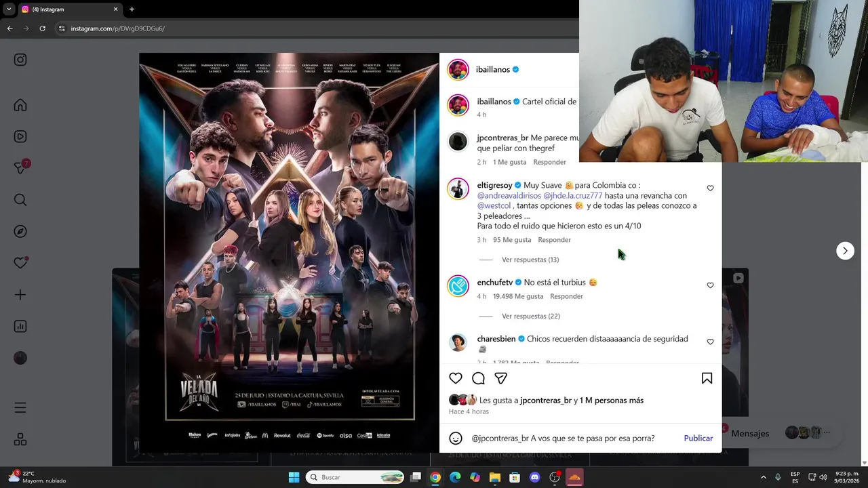The image size is (868, 488).
Task: Open the Reels icon in sidebar
Action: pos(20,136)
